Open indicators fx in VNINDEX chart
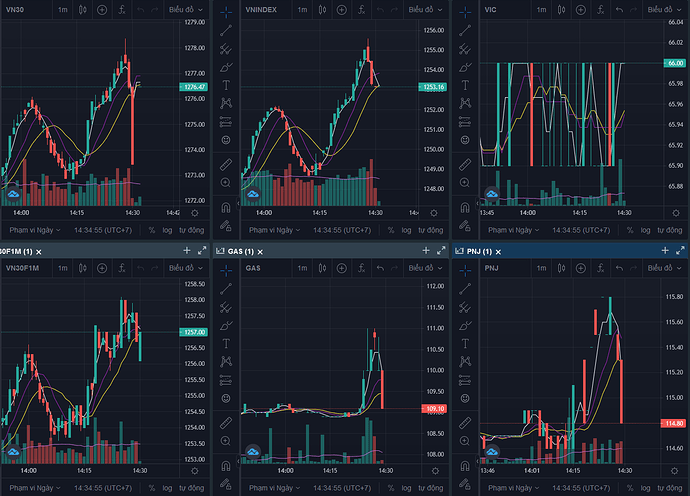Screen dimensions: 690x496 click(361, 10)
